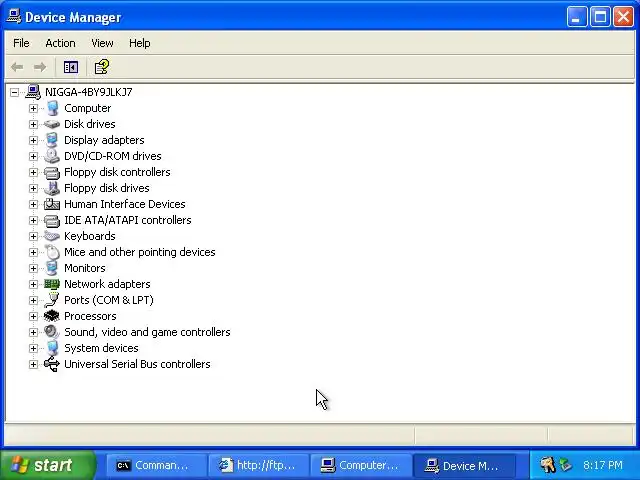Select the DVD/CD-ROM drives icon

tap(52, 156)
